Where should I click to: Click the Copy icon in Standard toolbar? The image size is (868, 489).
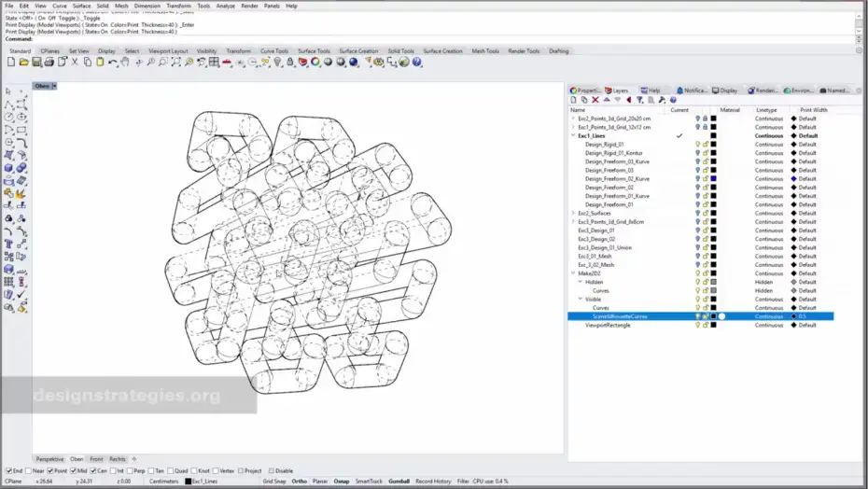point(88,62)
